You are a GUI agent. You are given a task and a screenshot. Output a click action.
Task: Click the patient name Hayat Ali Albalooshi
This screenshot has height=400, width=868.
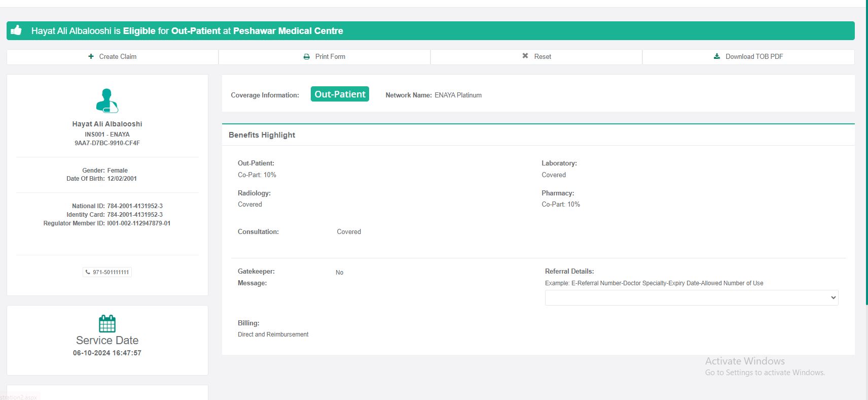107,124
